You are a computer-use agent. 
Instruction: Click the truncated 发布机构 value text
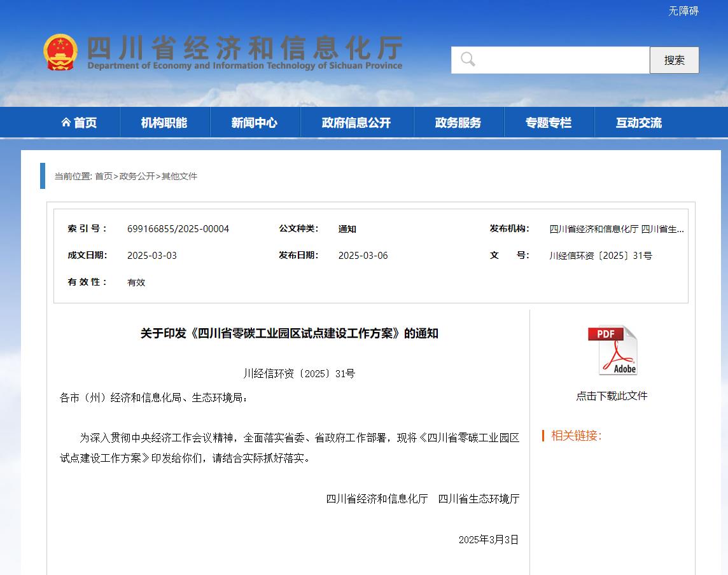tap(617, 229)
